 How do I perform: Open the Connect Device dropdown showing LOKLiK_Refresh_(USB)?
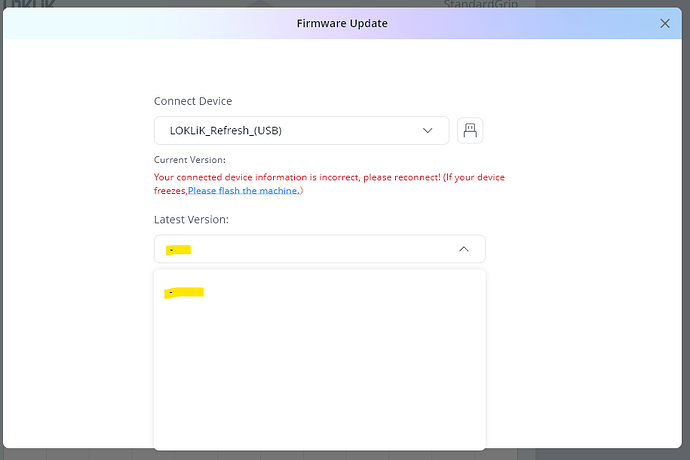(301, 130)
